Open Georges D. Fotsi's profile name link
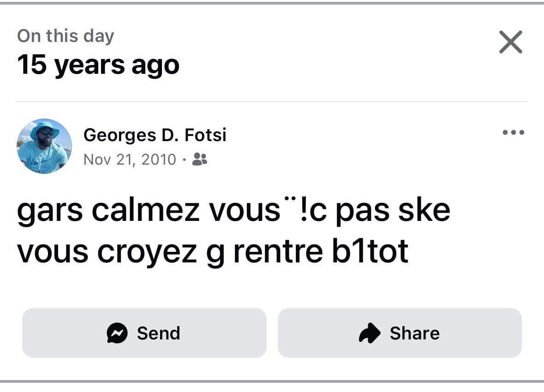544x392 pixels. 155,135
